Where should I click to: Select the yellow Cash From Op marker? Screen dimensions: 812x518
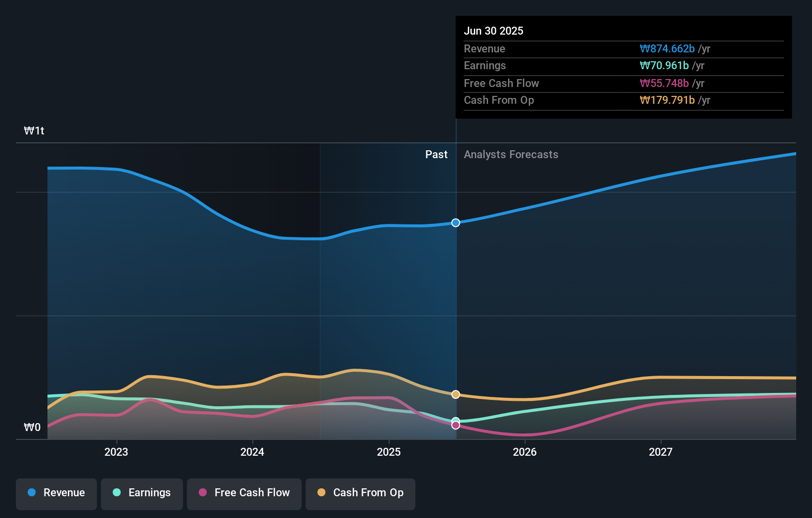coord(455,394)
